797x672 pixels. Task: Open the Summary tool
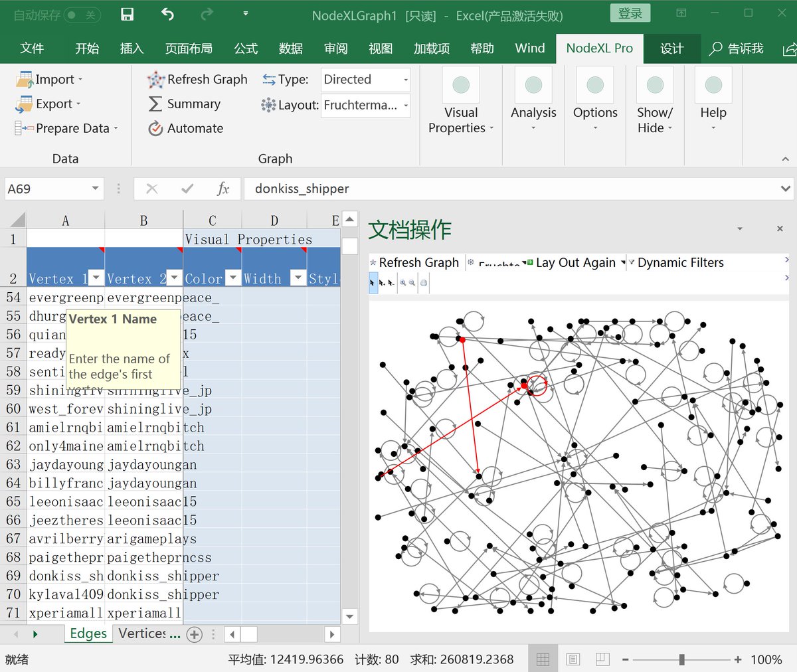pos(184,104)
